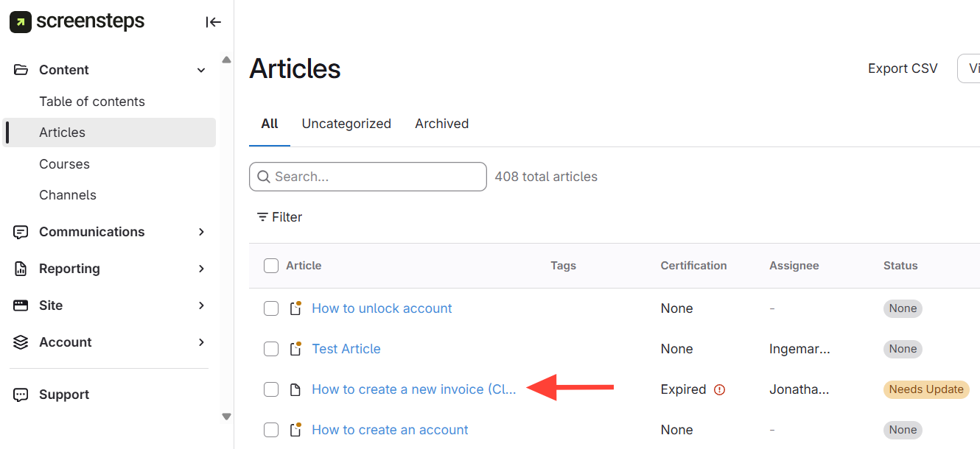The height and width of the screenshot is (449, 980).
Task: Check the Test Article row checkbox
Action: pyautogui.click(x=271, y=349)
